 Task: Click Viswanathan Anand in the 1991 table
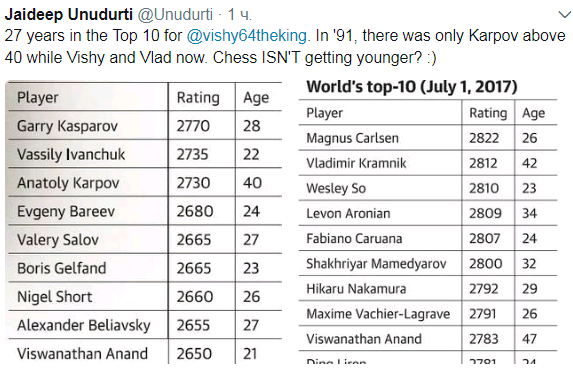tap(82, 353)
